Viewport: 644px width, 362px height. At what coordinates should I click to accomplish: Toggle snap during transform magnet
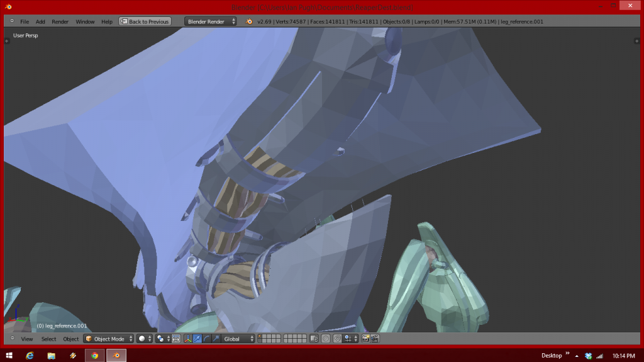337,339
